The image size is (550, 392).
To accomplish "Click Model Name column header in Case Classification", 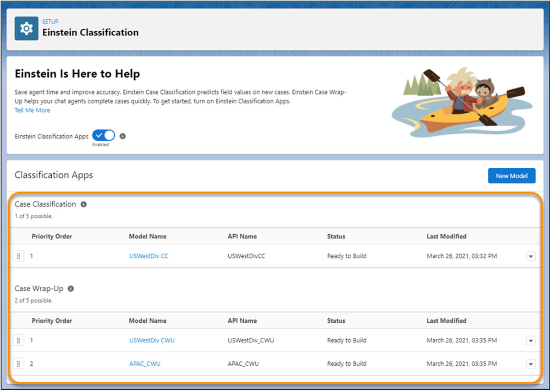I will coord(148,237).
